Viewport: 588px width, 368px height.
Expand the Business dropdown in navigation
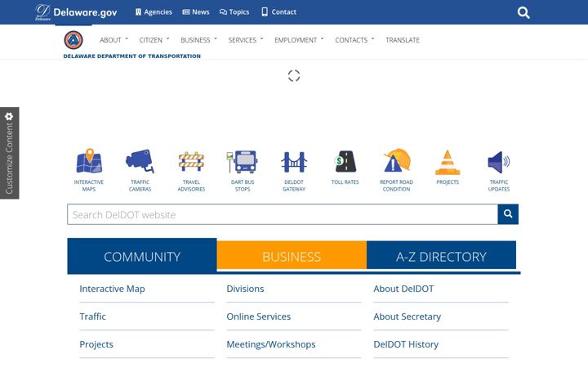tap(198, 40)
